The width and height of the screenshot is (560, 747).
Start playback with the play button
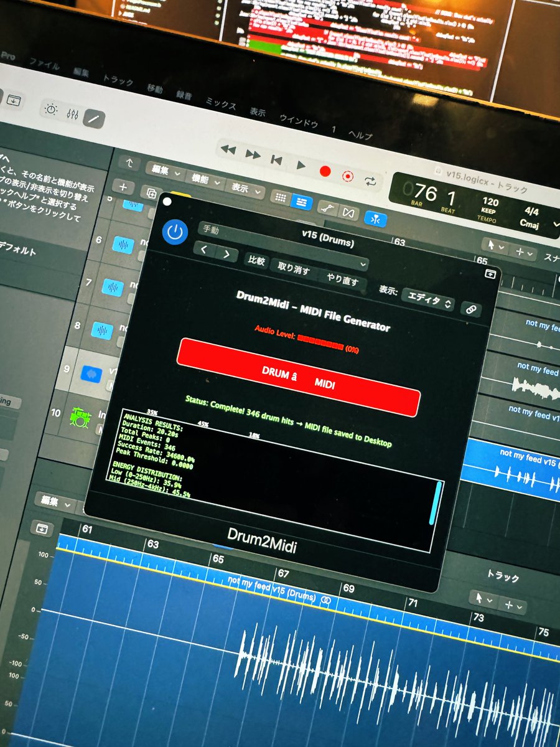[301, 164]
